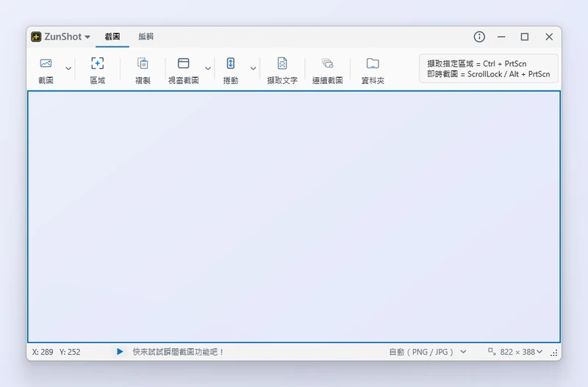Select the 連續截圖 continuous capture icon

[x=327, y=64]
